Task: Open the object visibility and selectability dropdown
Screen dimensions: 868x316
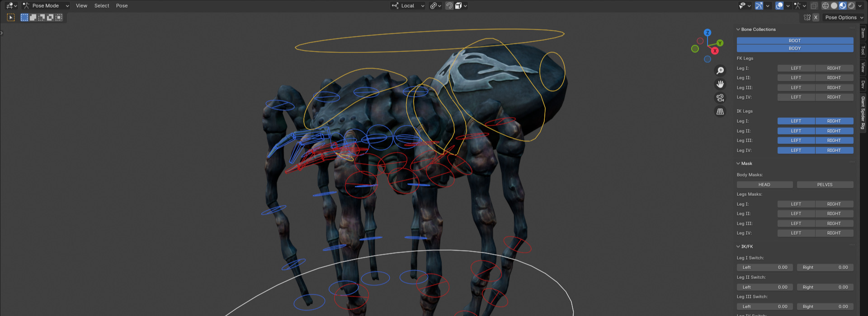Action: click(x=745, y=6)
